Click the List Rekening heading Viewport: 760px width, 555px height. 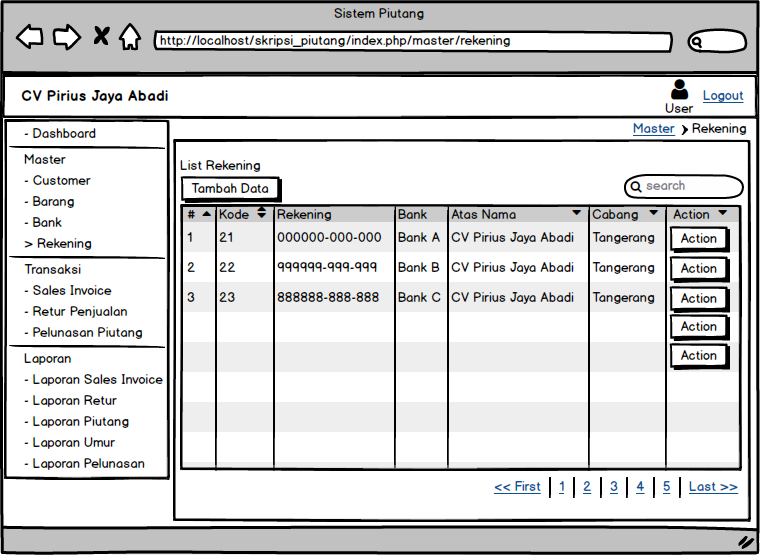click(220, 165)
